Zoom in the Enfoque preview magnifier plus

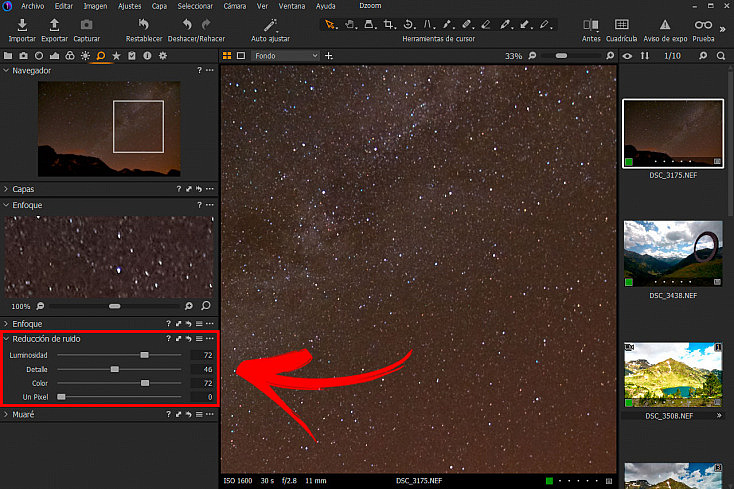(189, 306)
